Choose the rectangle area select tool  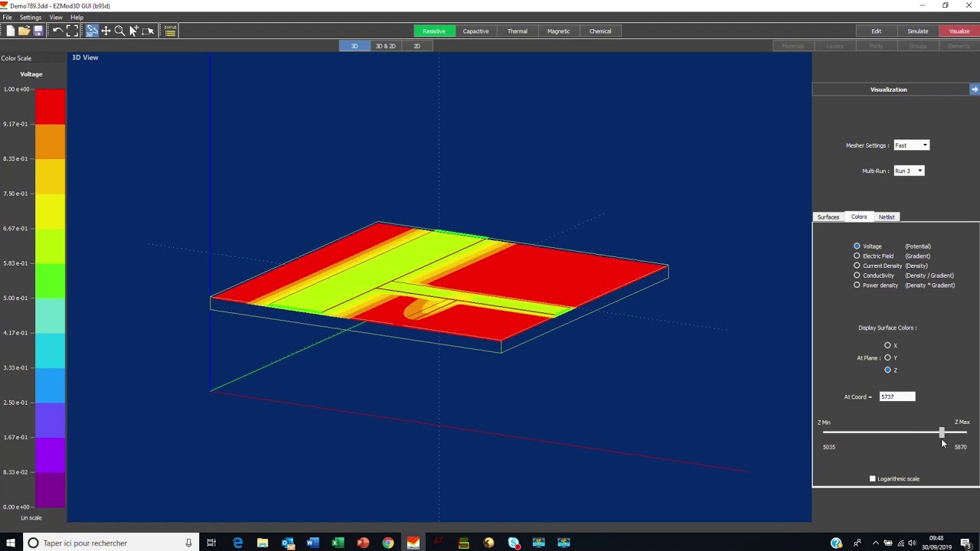[x=148, y=31]
